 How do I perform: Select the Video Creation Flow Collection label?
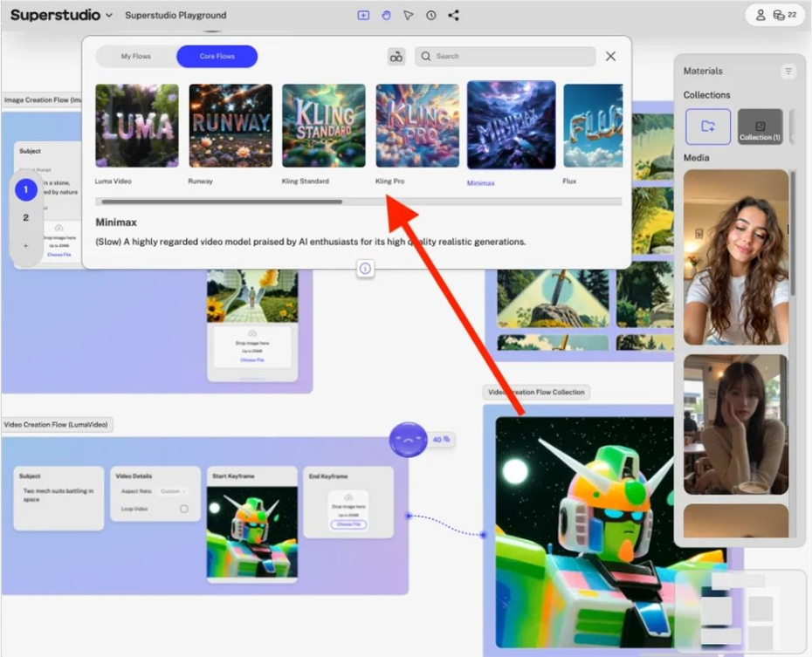coord(536,392)
